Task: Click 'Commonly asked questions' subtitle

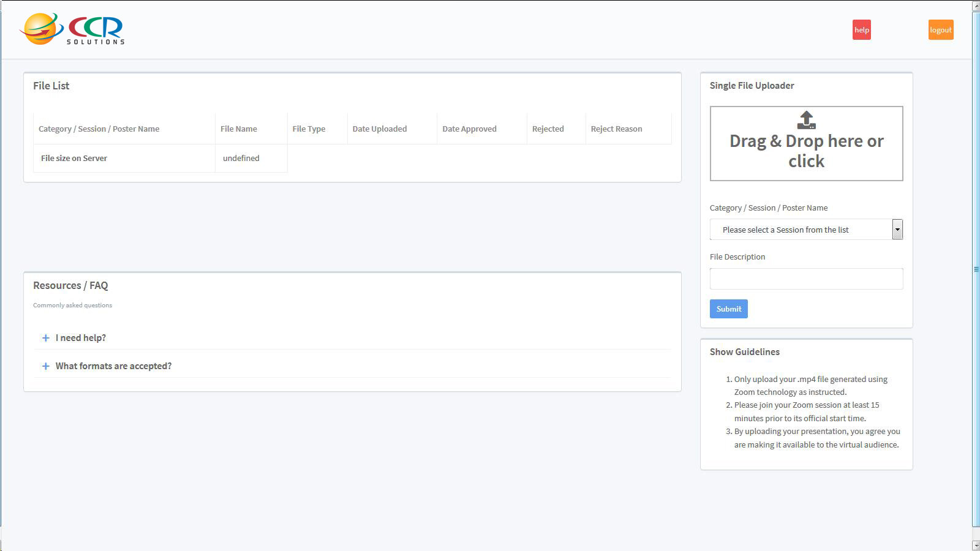Action: 72,305
